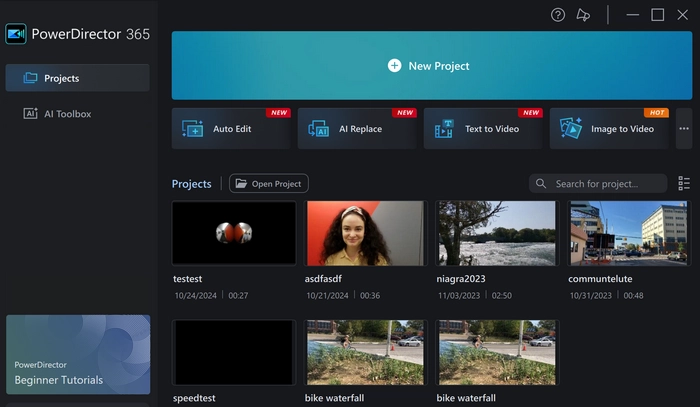
Task: Click the date 10/21/2024
Action: (327, 295)
